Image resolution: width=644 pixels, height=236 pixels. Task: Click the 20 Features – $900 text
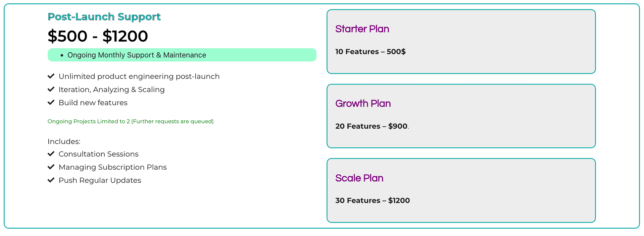[371, 126]
